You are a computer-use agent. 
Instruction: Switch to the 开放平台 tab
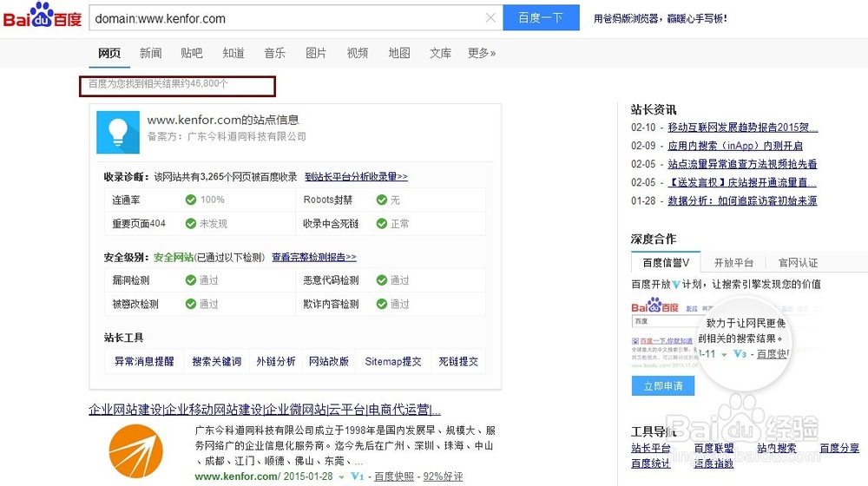click(x=733, y=262)
